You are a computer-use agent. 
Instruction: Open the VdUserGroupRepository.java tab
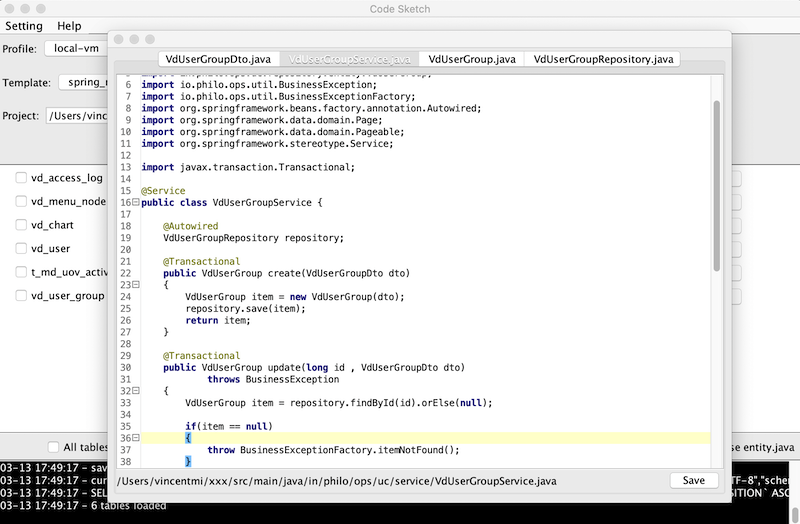(x=604, y=59)
